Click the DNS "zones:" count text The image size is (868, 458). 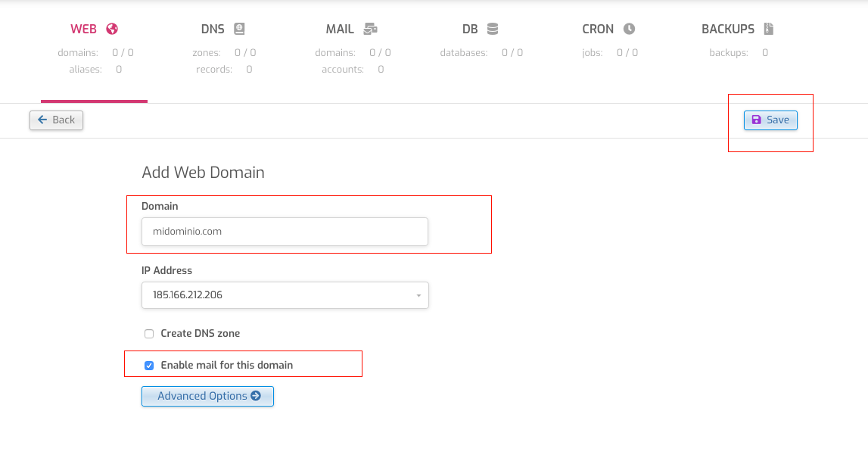click(x=224, y=52)
